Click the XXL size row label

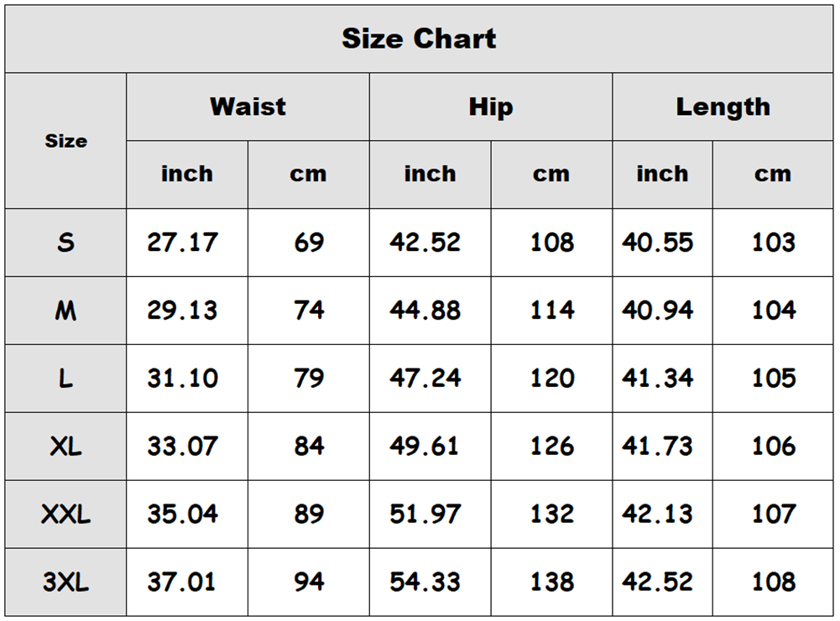pyautogui.click(x=66, y=514)
